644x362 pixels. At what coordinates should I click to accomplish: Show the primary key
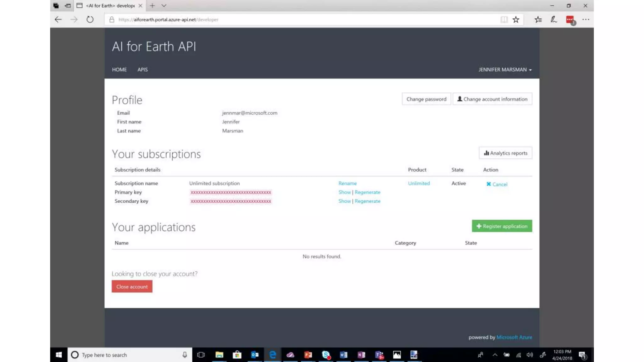tap(344, 192)
